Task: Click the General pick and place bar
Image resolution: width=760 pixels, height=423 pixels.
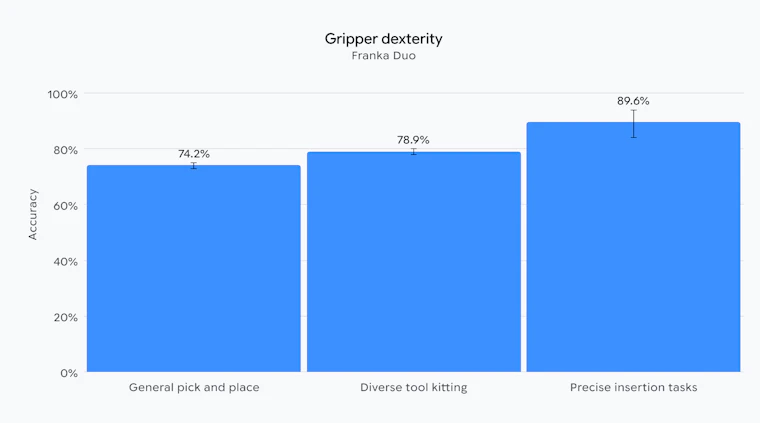Action: (194, 268)
